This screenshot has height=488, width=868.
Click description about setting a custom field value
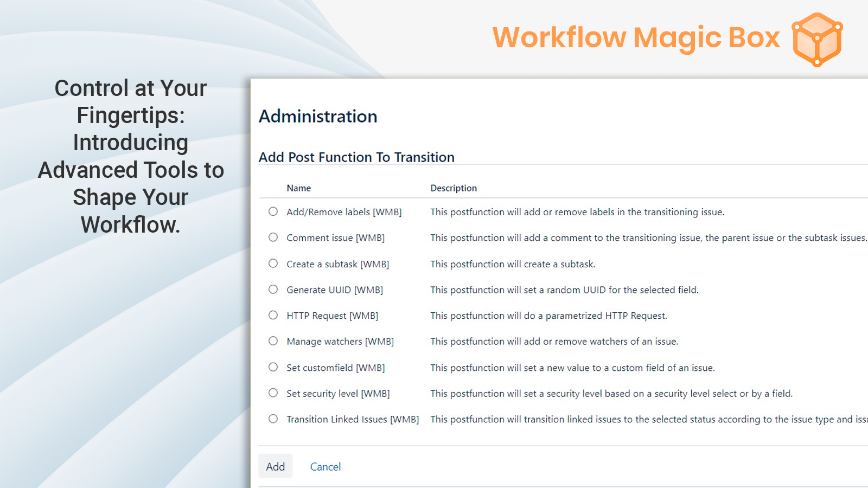point(572,368)
